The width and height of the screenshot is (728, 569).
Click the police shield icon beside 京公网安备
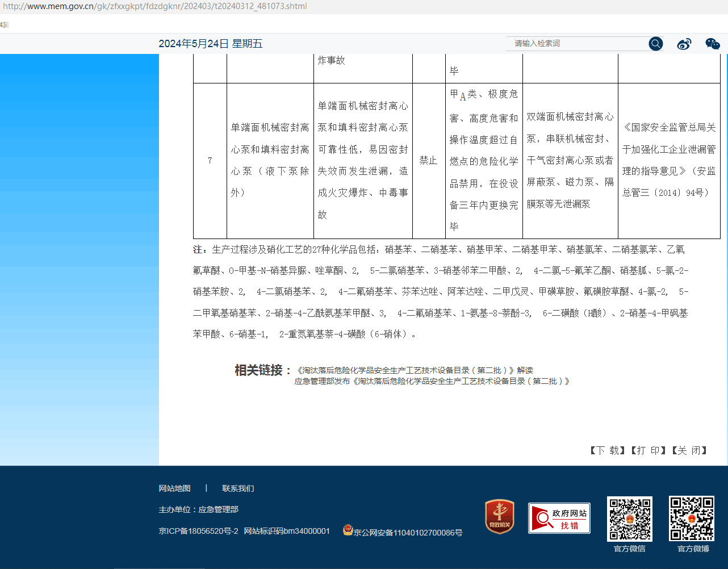(348, 530)
